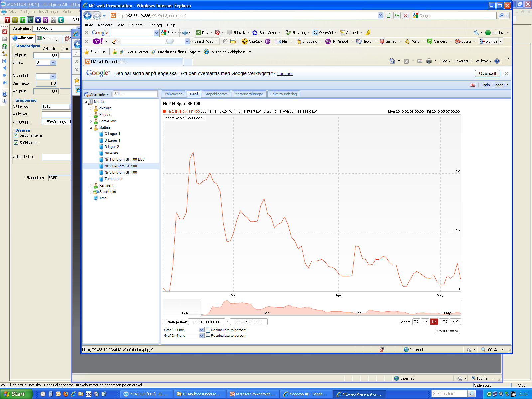The image size is (532, 399).
Task: Open the Alternativ menu icon
Action: click(87, 94)
